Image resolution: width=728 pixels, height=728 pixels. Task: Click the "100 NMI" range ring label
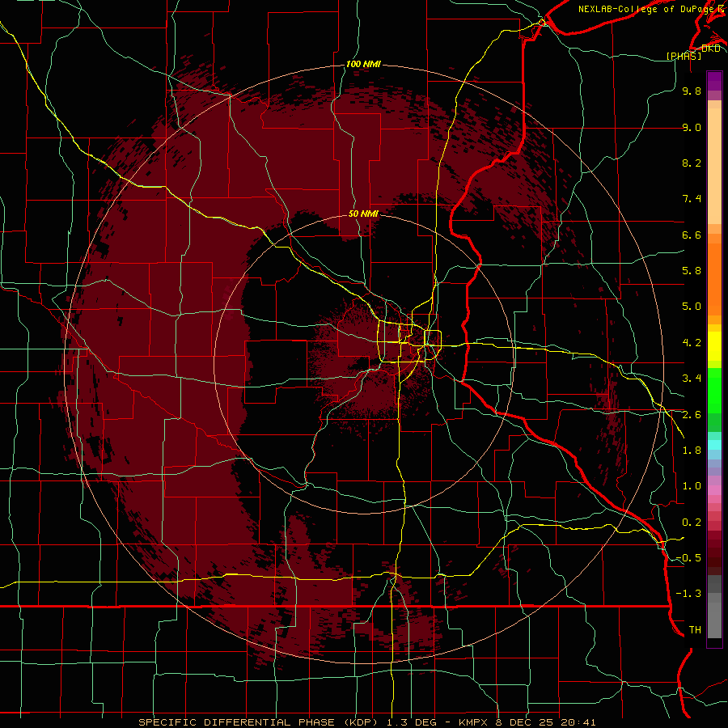[363, 64]
